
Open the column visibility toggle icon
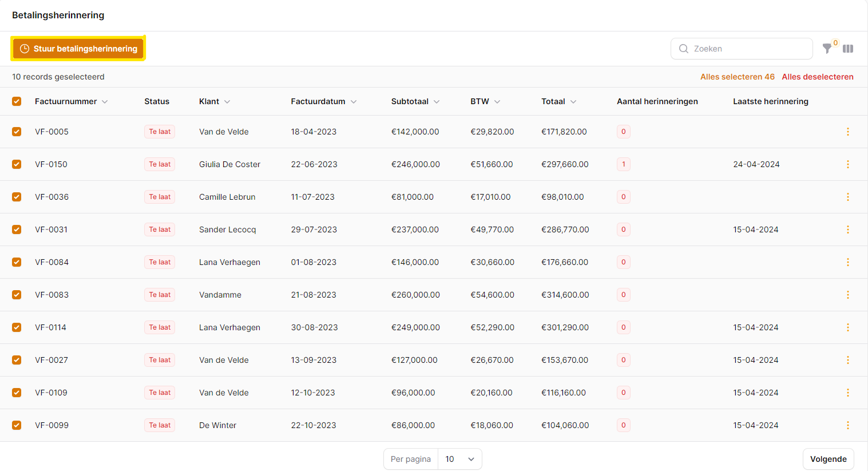(848, 49)
